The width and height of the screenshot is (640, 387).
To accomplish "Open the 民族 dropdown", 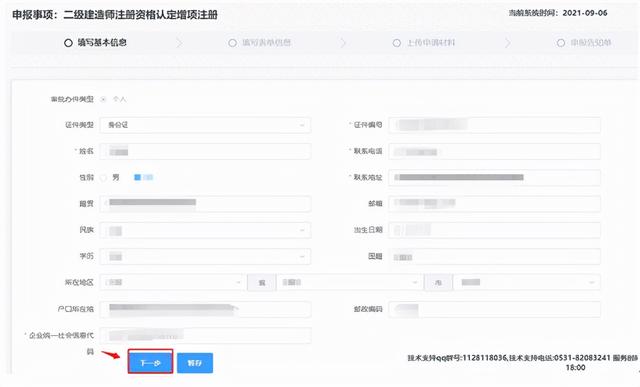I will 205,230.
